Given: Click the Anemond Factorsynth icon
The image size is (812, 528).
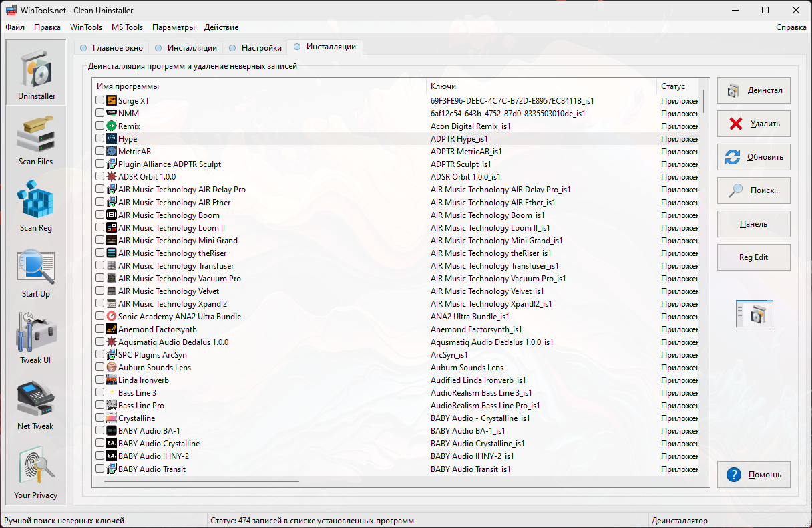Looking at the screenshot, I should [x=112, y=329].
